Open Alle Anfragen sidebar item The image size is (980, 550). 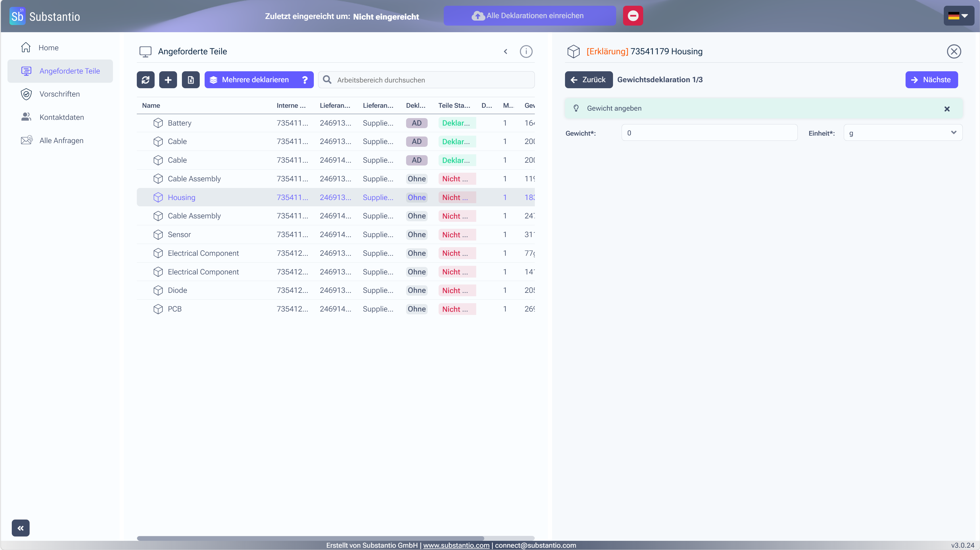[60, 140]
